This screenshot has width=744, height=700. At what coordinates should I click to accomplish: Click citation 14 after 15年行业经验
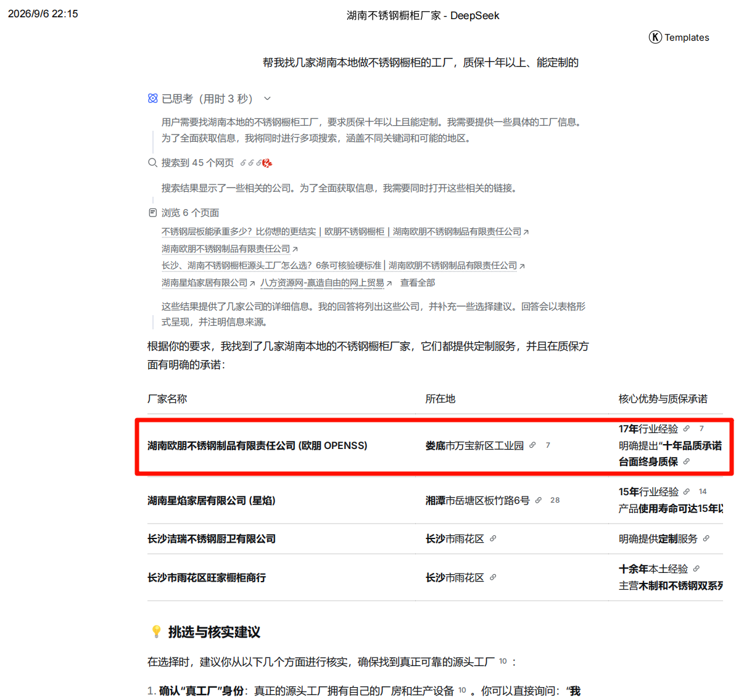pyautogui.click(x=703, y=492)
